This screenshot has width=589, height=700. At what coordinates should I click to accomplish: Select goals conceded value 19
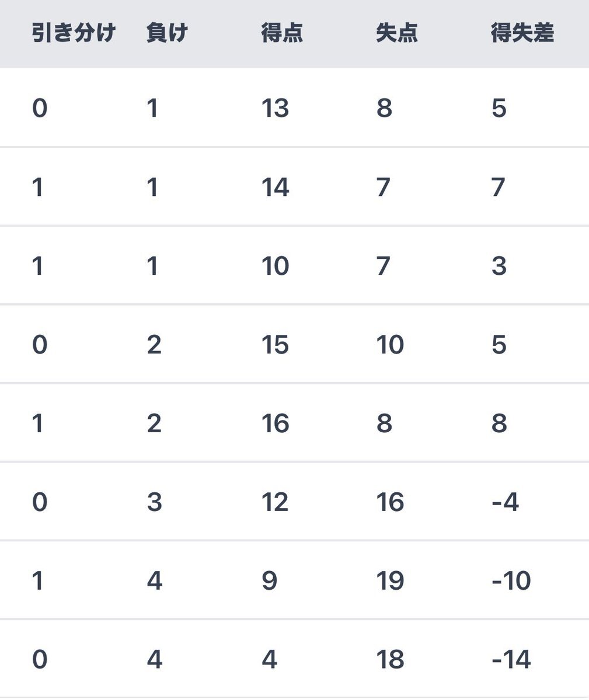[390, 581]
